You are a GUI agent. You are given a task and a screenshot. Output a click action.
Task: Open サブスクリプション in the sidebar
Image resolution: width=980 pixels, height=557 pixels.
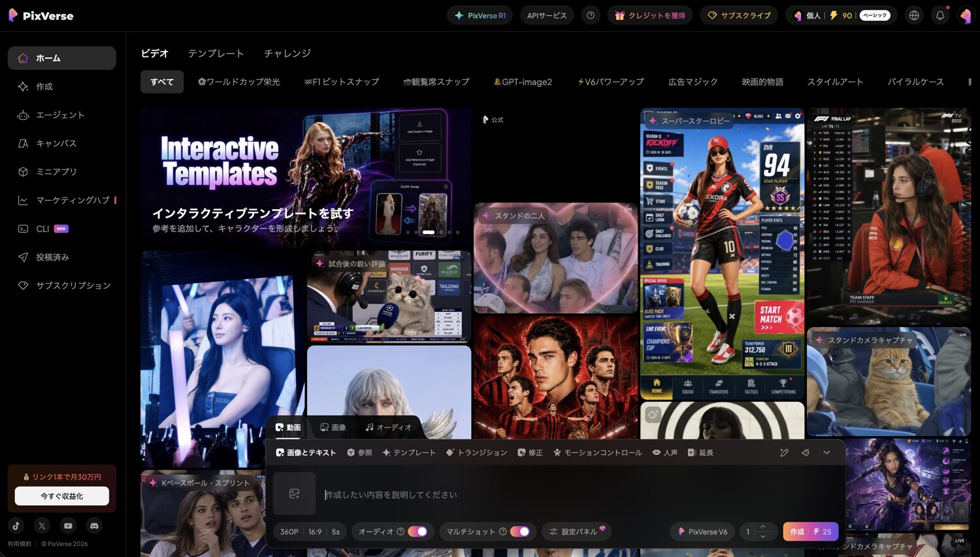click(62, 286)
